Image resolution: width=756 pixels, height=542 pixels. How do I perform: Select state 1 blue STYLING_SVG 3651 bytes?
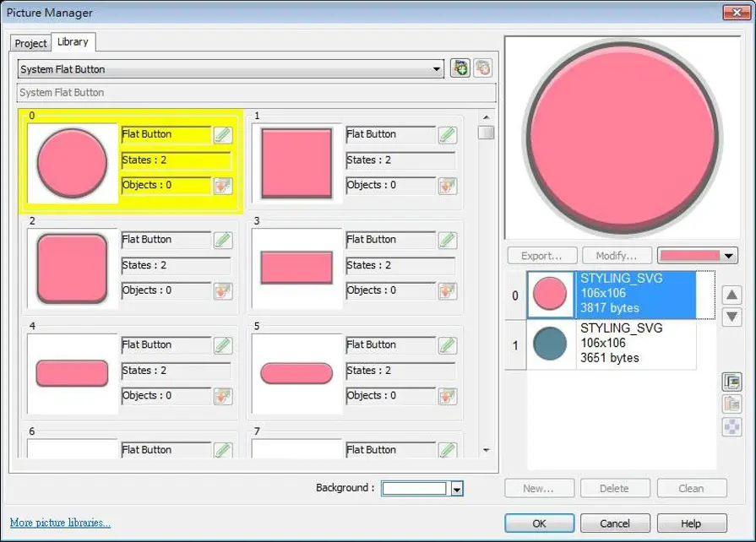[612, 344]
